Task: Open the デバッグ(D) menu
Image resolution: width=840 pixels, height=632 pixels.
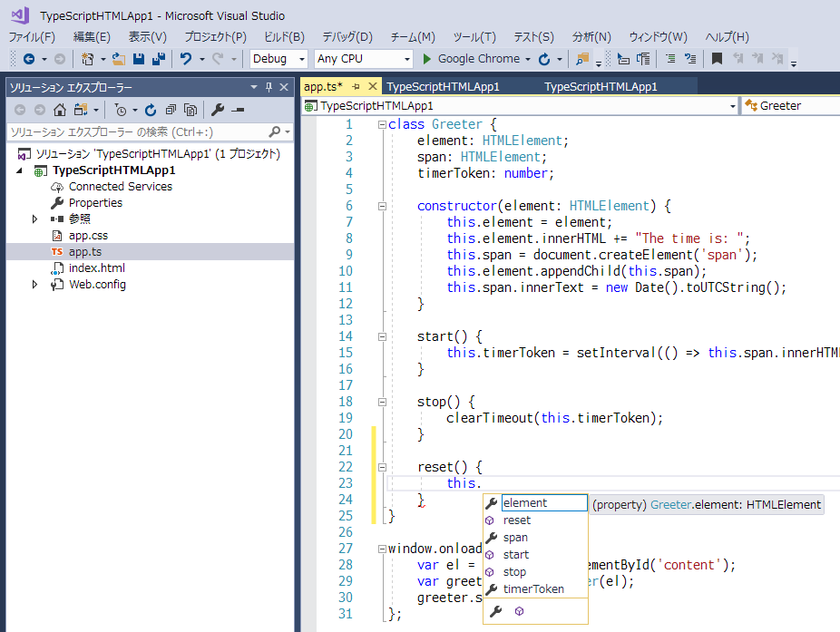Action: (x=347, y=37)
